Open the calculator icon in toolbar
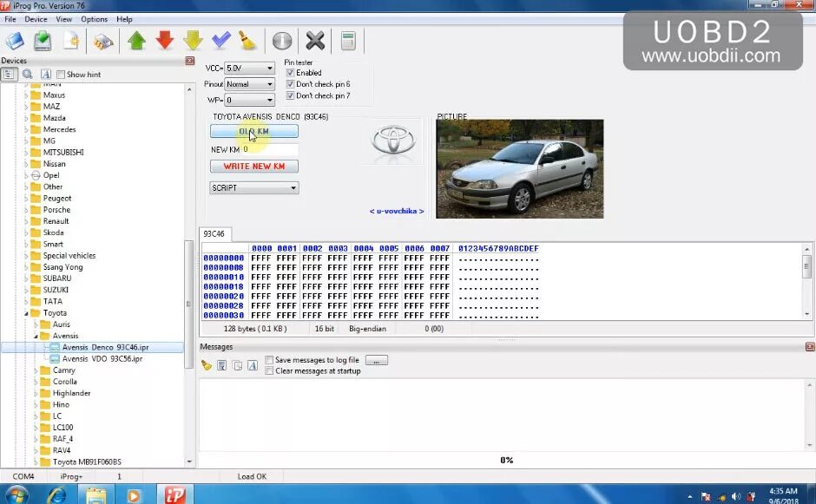Viewport: 816px width, 504px height. click(x=348, y=41)
